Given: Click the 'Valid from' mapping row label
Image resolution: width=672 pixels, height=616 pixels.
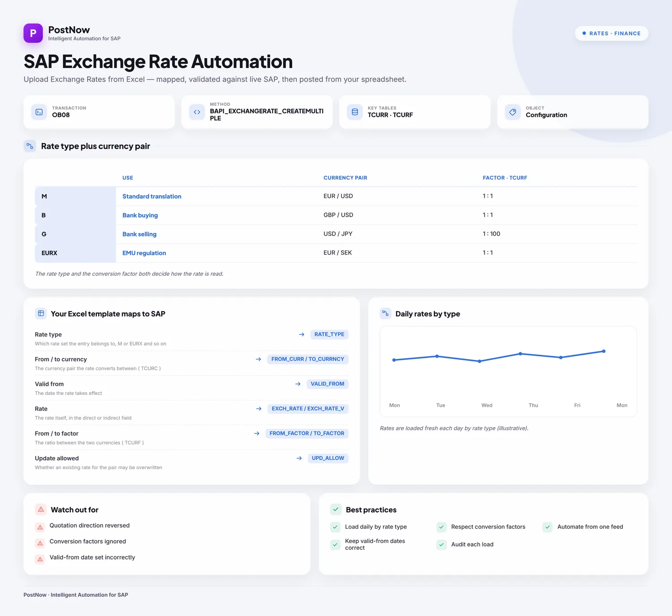Looking at the screenshot, I should [49, 384].
